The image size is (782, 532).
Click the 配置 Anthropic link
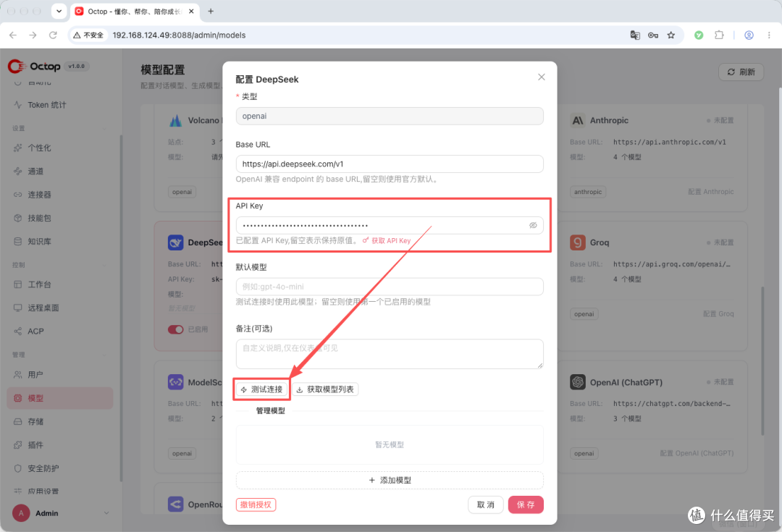(711, 192)
